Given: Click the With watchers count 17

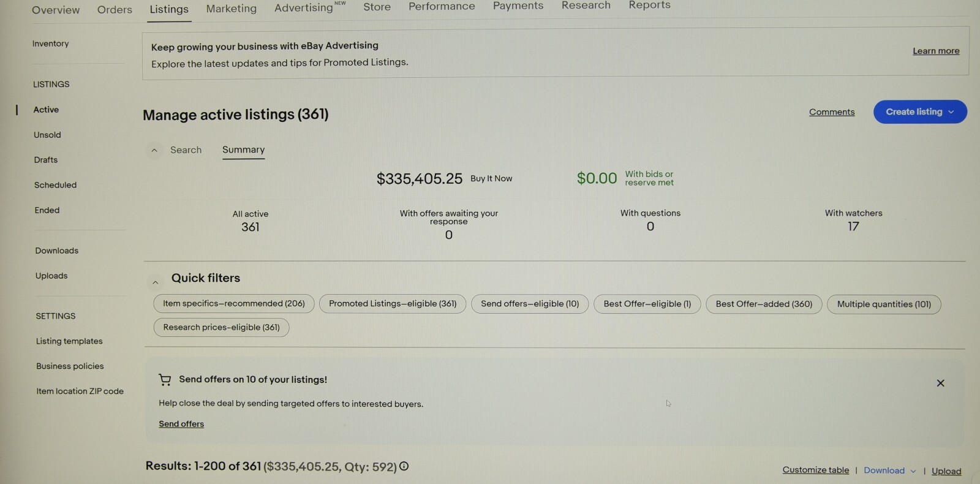Looking at the screenshot, I should coord(853,227).
